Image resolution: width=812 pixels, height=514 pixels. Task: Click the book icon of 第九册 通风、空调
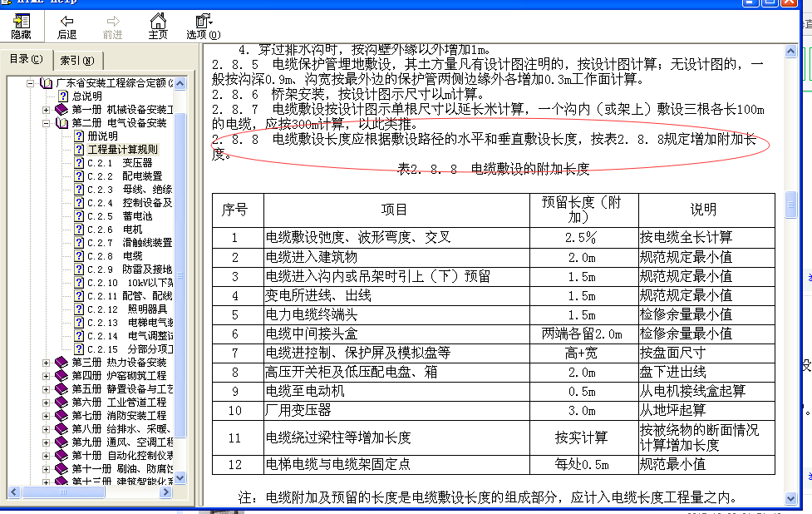pos(62,442)
